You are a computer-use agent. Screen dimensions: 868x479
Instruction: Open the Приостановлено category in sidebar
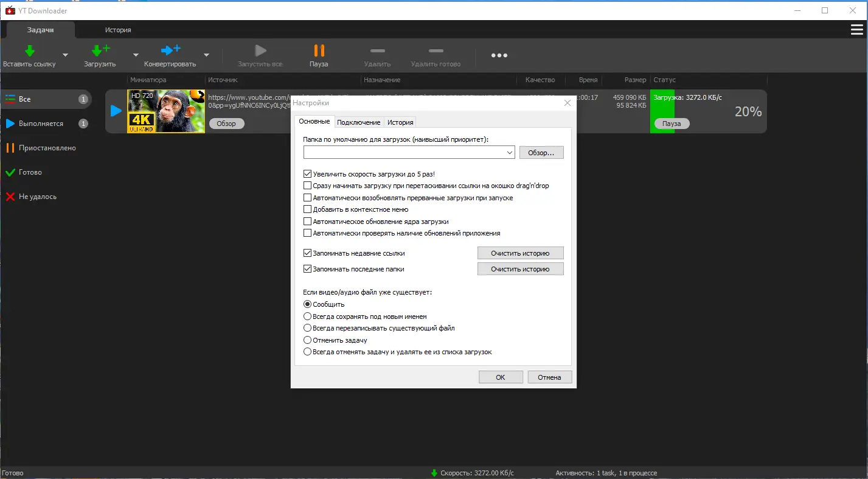(x=47, y=148)
